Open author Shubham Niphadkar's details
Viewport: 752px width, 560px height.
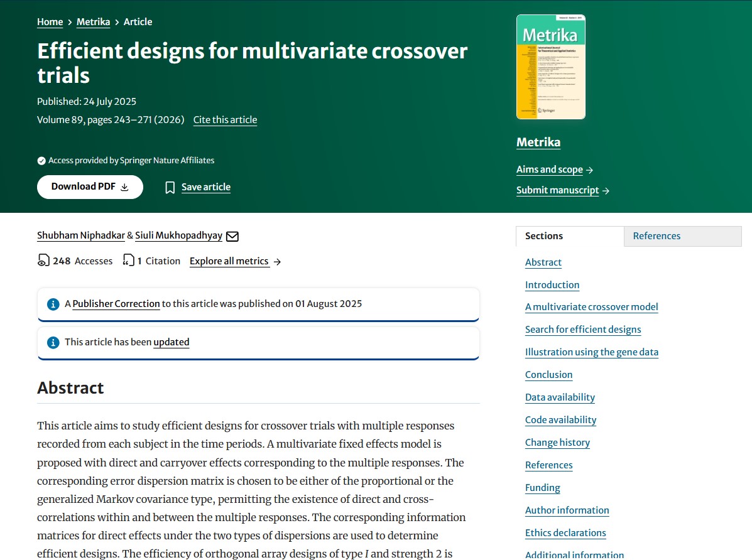[80, 235]
